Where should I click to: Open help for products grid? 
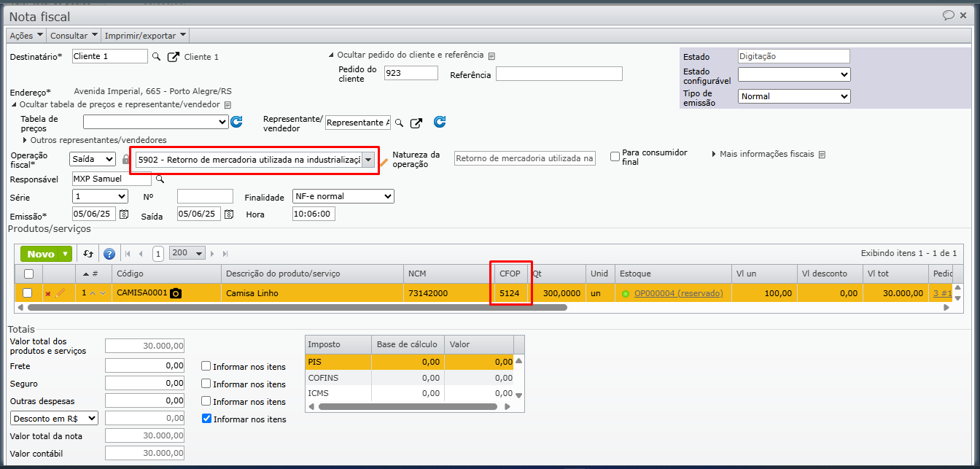(x=109, y=254)
